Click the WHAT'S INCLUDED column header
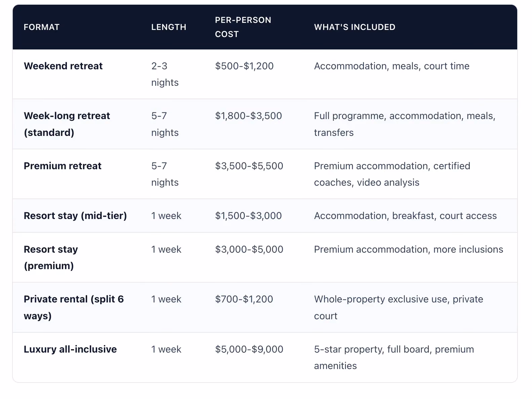Screen dimensions: 532x399 pyautogui.click(x=354, y=27)
